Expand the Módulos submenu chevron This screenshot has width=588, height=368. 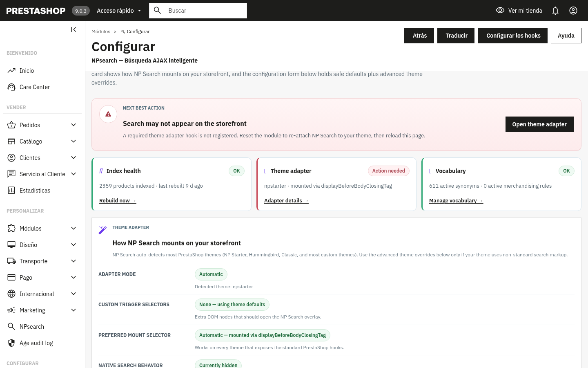click(73, 229)
